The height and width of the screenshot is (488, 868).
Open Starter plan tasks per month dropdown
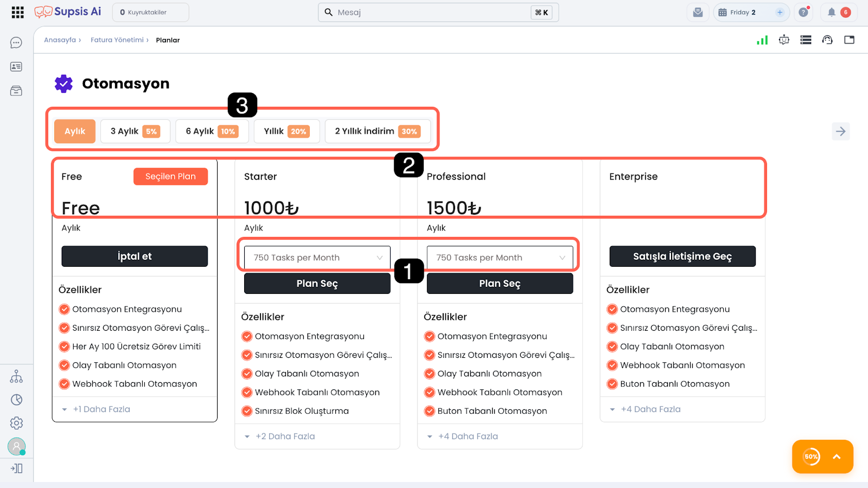pyautogui.click(x=317, y=258)
